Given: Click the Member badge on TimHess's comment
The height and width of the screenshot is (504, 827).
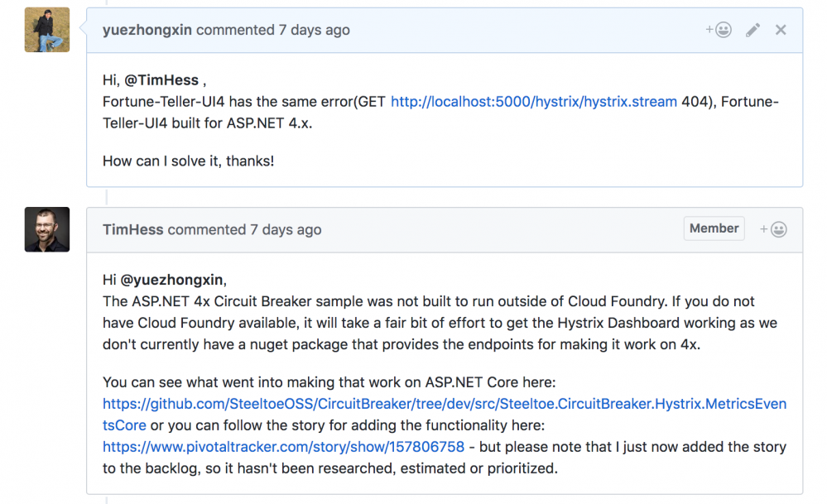Looking at the screenshot, I should [714, 228].
